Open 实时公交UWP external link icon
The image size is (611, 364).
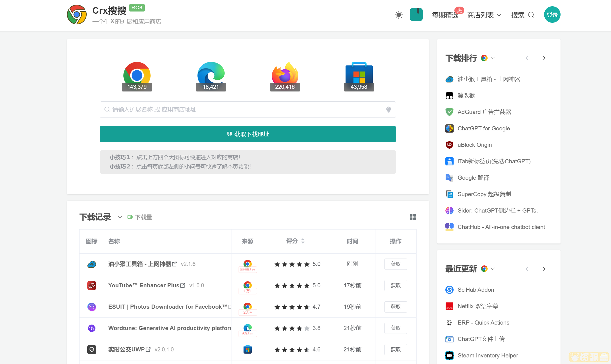(x=148, y=349)
